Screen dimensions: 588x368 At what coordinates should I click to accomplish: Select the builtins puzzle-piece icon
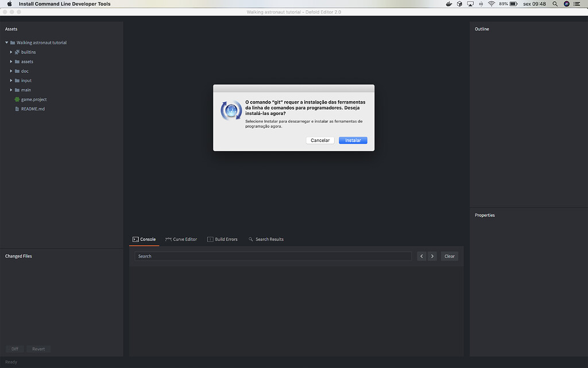click(x=16, y=52)
